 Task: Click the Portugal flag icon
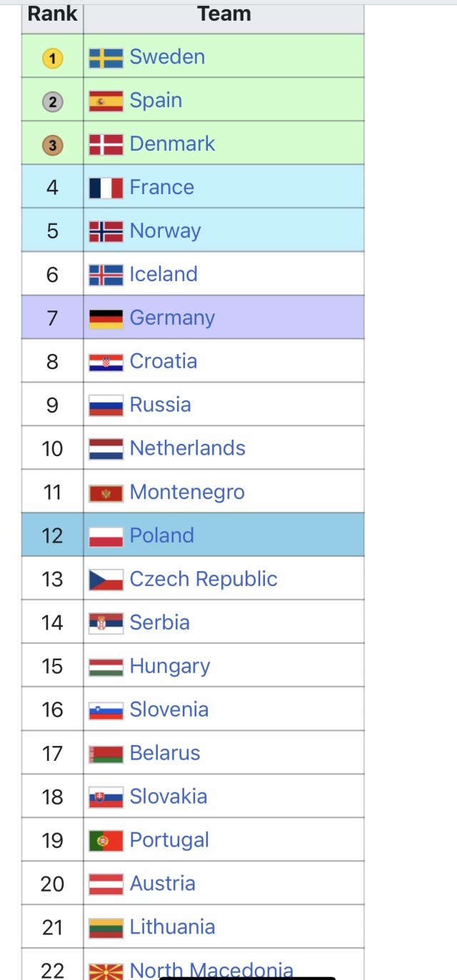pyautogui.click(x=106, y=841)
